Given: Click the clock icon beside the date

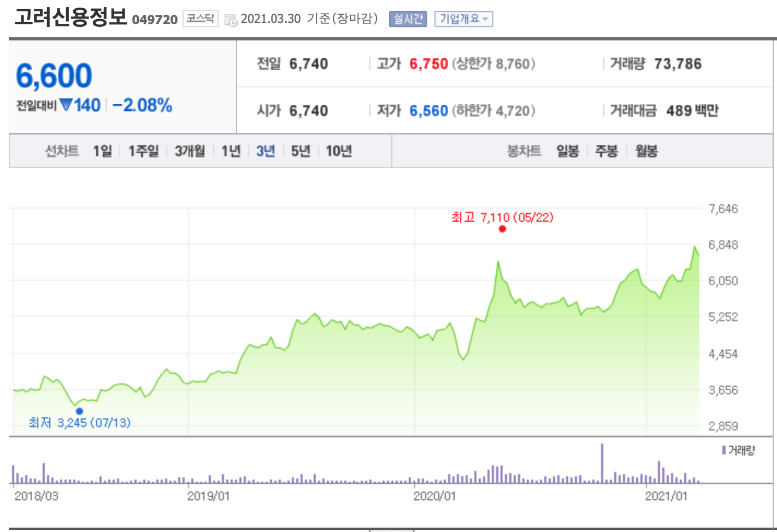Looking at the screenshot, I should 231,20.
